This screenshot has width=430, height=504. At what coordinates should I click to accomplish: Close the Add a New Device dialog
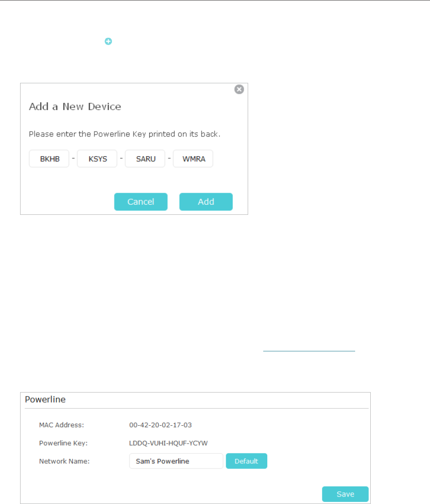tap(239, 89)
